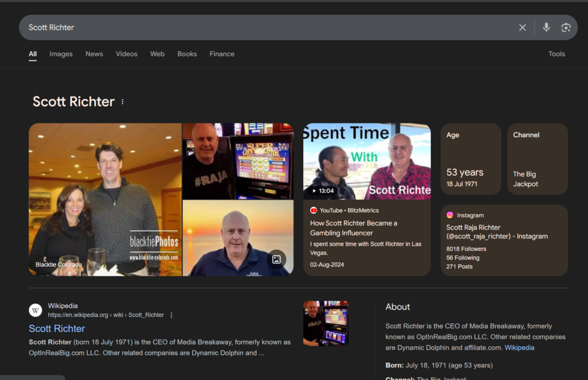Start voice search with microphone icon
The width and height of the screenshot is (588, 380).
(x=547, y=28)
